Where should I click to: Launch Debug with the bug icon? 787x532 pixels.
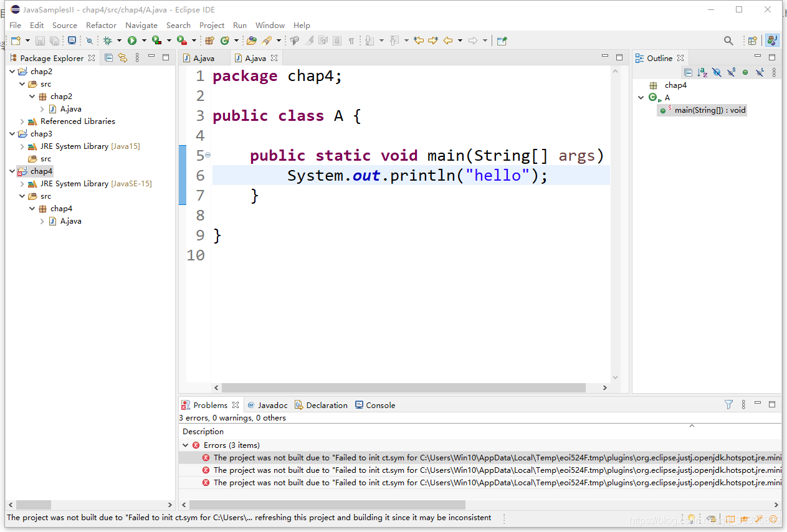(107, 40)
